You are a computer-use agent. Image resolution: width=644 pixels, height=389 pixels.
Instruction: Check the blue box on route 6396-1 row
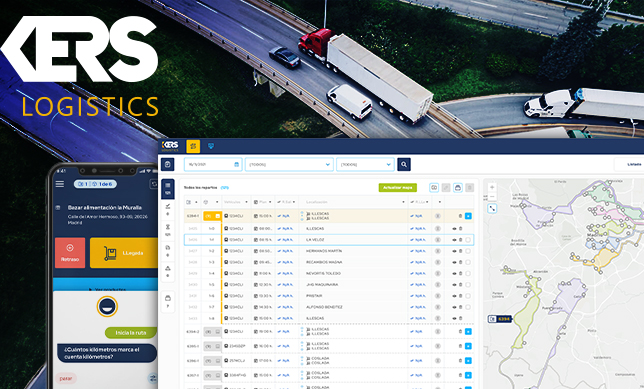[x=468, y=361]
